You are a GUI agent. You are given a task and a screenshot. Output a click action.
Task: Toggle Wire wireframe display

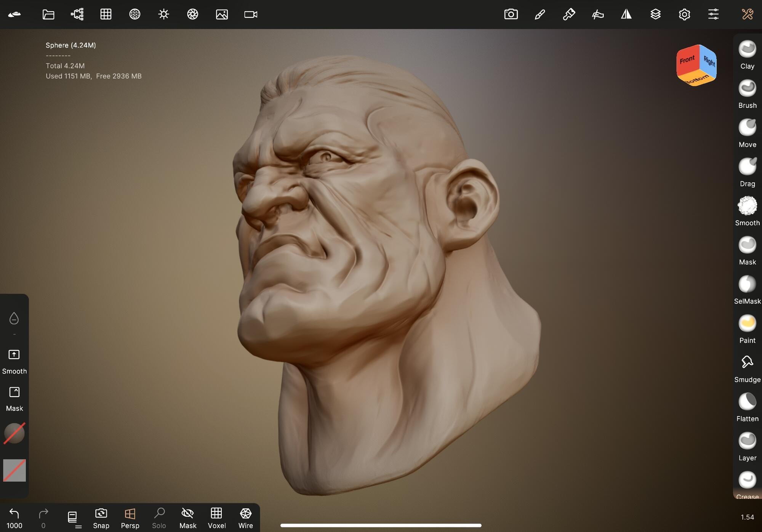[x=245, y=518]
